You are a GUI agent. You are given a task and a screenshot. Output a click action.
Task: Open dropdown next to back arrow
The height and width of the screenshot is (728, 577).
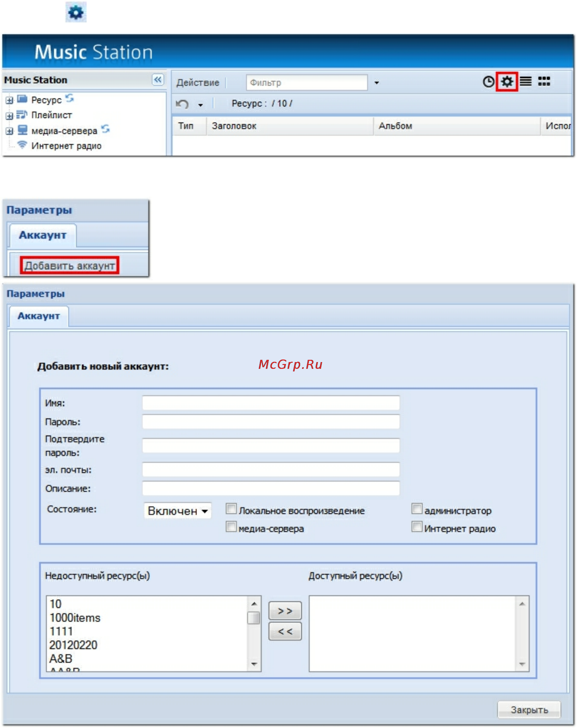pyautogui.click(x=200, y=105)
